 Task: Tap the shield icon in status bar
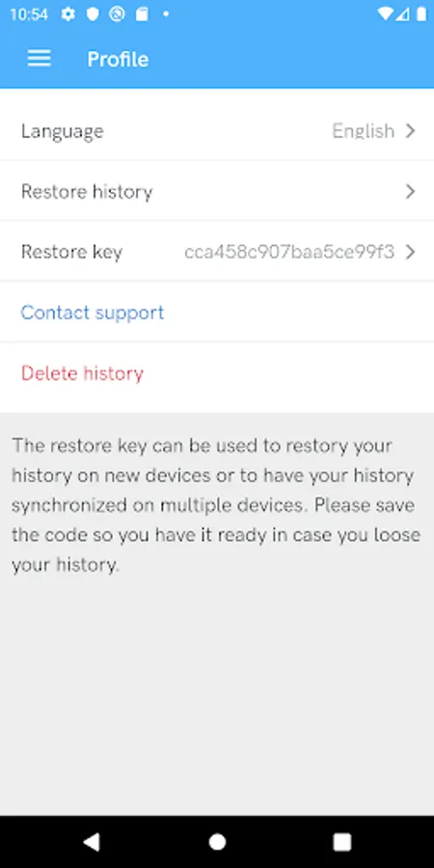click(93, 14)
